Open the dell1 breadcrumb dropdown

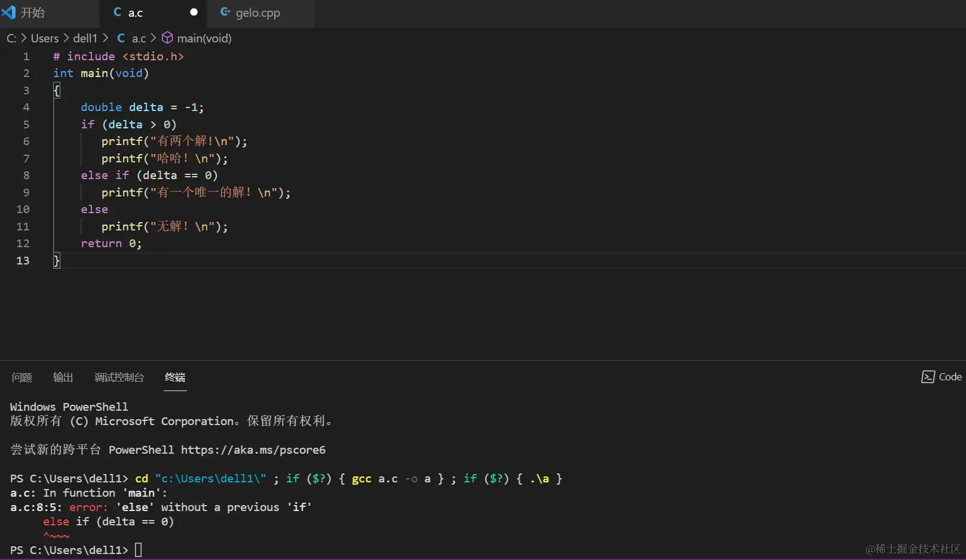tap(85, 38)
